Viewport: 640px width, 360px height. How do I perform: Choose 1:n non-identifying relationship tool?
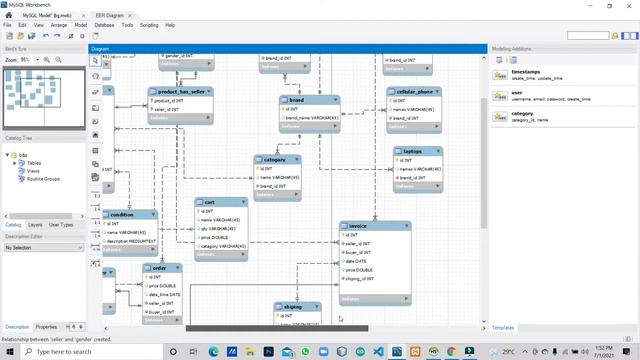[x=96, y=209]
